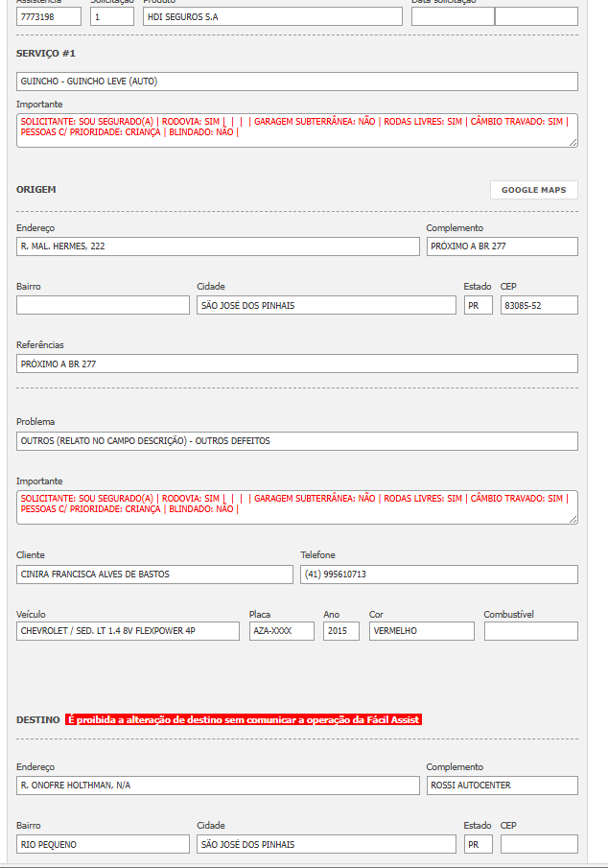
Task: Click the SERVIÇO #1 heading
Action: click(45, 53)
